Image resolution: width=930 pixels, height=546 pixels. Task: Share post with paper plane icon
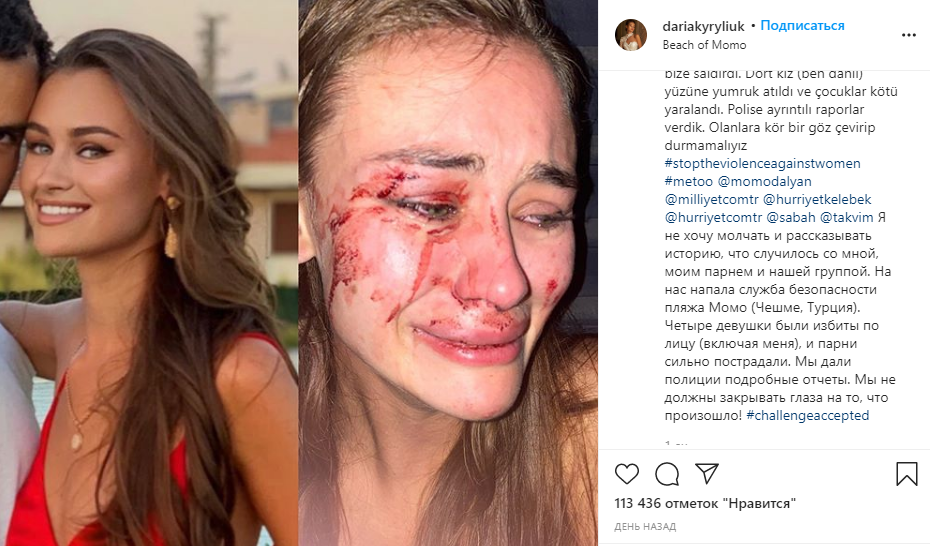(x=707, y=474)
